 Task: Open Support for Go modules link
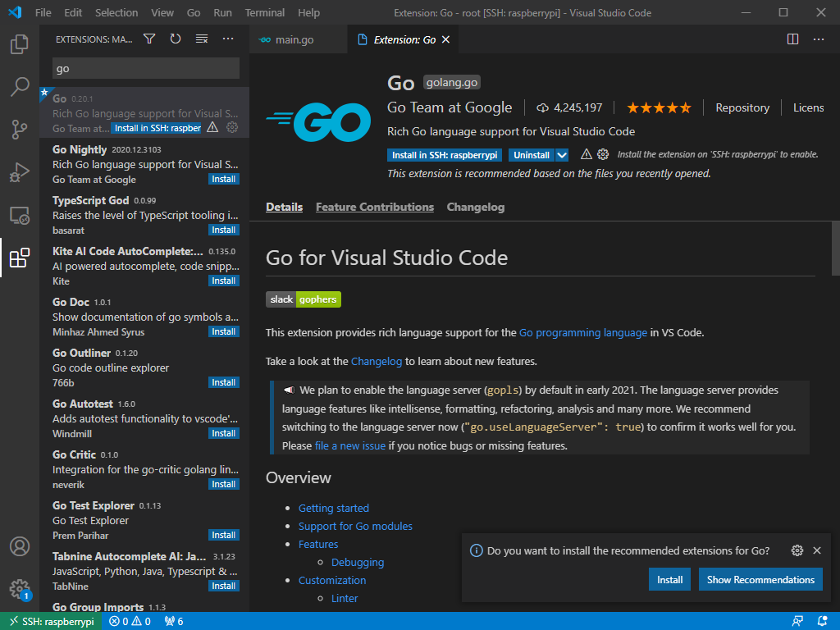pos(355,526)
